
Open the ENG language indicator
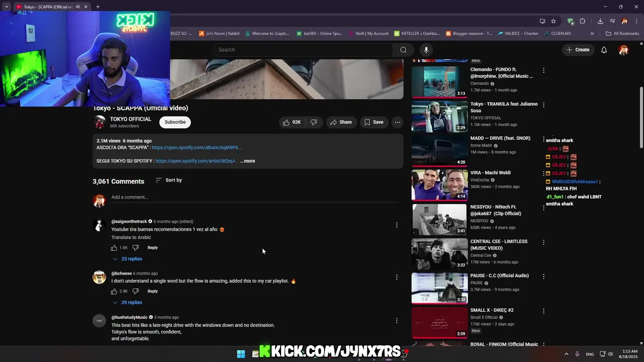point(590,354)
